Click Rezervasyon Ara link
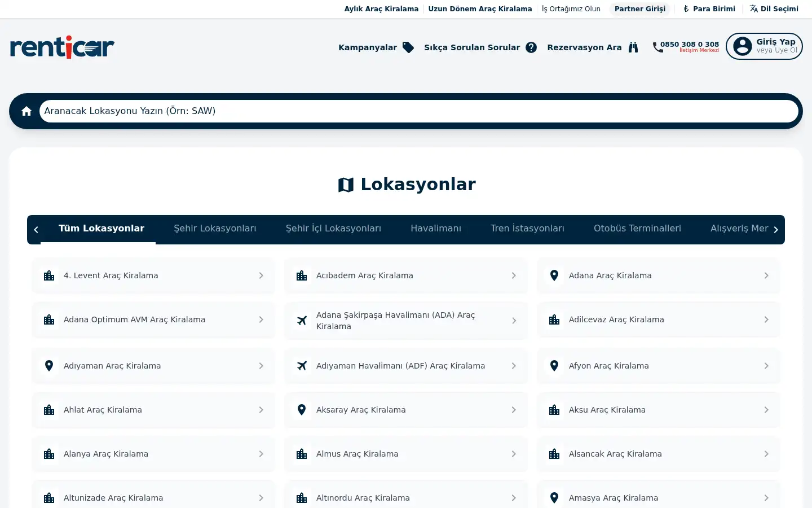The height and width of the screenshot is (508, 812). [x=584, y=47]
